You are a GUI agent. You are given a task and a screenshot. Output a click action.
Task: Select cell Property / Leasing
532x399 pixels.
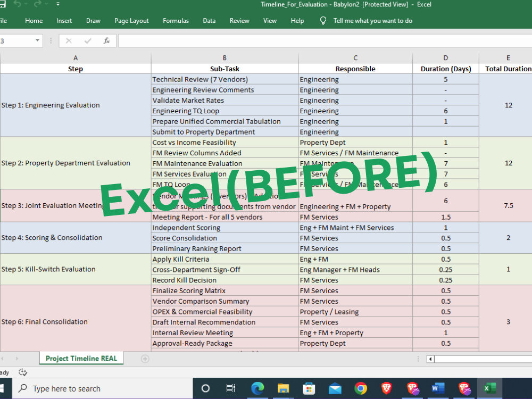(x=355, y=312)
